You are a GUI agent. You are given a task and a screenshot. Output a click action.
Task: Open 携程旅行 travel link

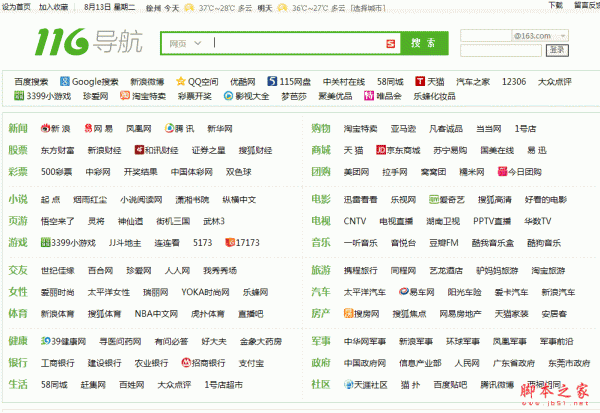tap(360, 271)
